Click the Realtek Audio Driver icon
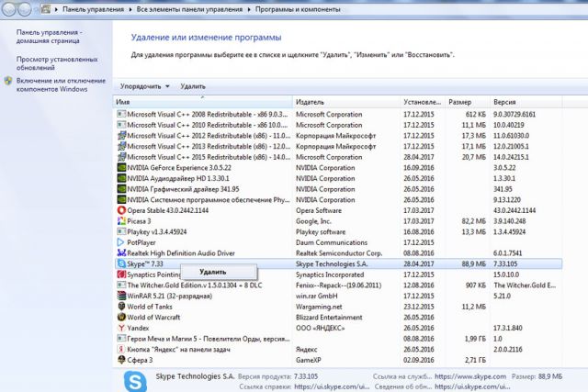Screen dimensions: 588x392 pos(121,253)
